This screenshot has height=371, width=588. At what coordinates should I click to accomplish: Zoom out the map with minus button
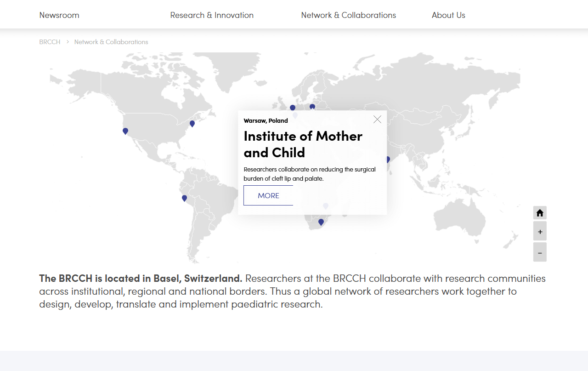540,252
